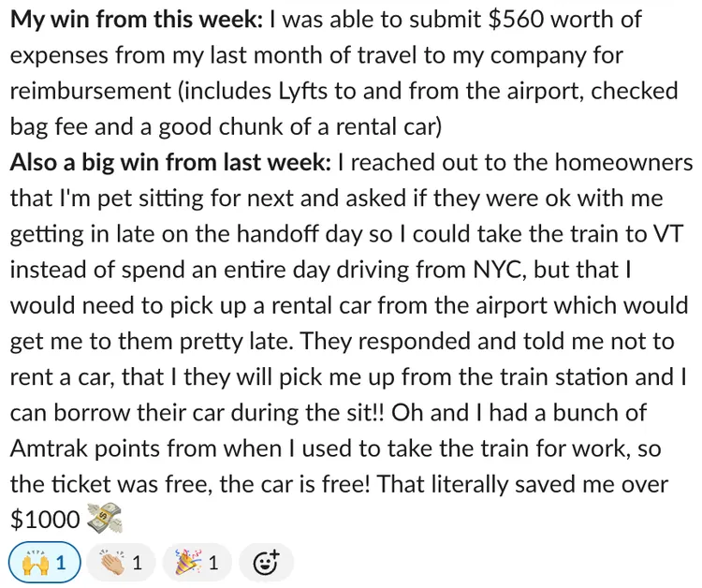Click the count next to party popper
The width and height of the screenshot is (702, 588).
(213, 563)
